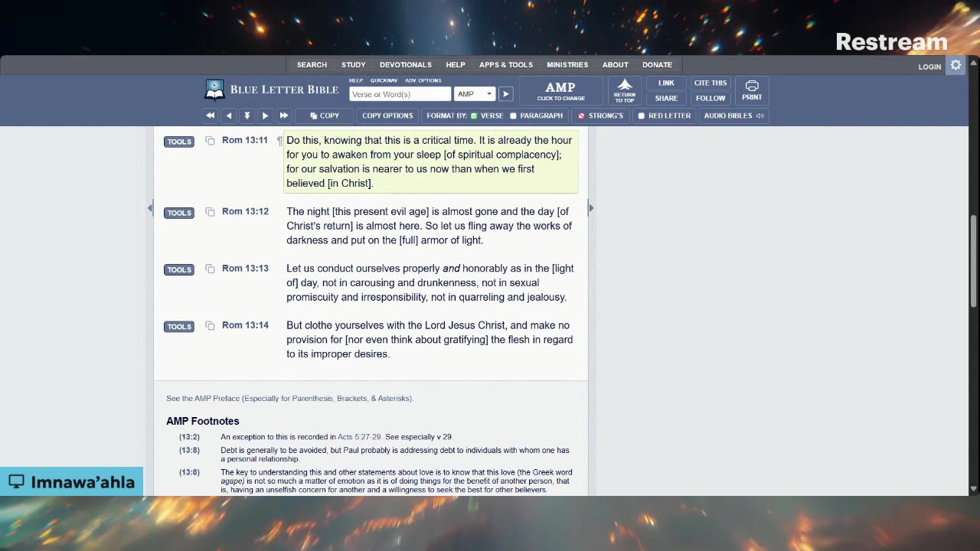980x551 pixels.
Task: Click small Help link above search box
Action: [x=356, y=80]
